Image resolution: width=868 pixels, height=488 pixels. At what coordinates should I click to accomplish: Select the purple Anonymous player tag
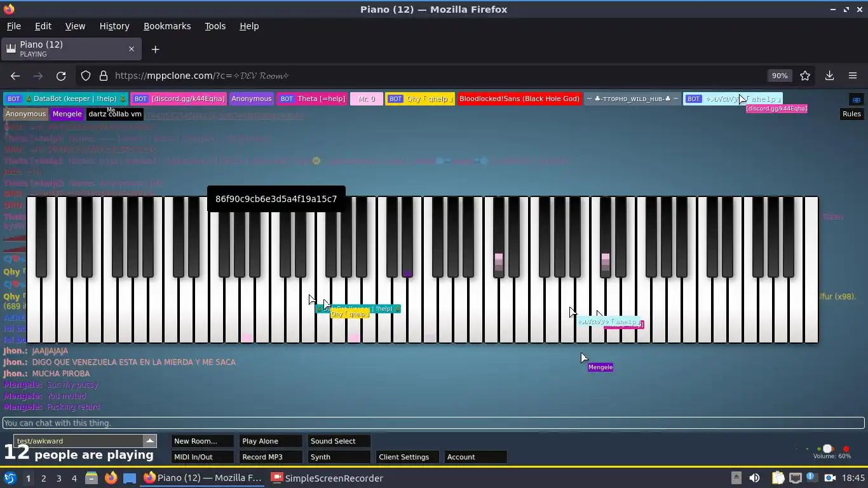click(251, 98)
